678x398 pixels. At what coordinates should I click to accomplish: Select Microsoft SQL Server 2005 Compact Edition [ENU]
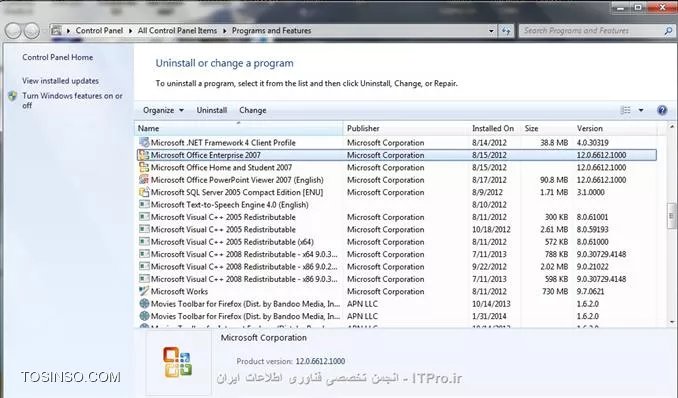237,192
